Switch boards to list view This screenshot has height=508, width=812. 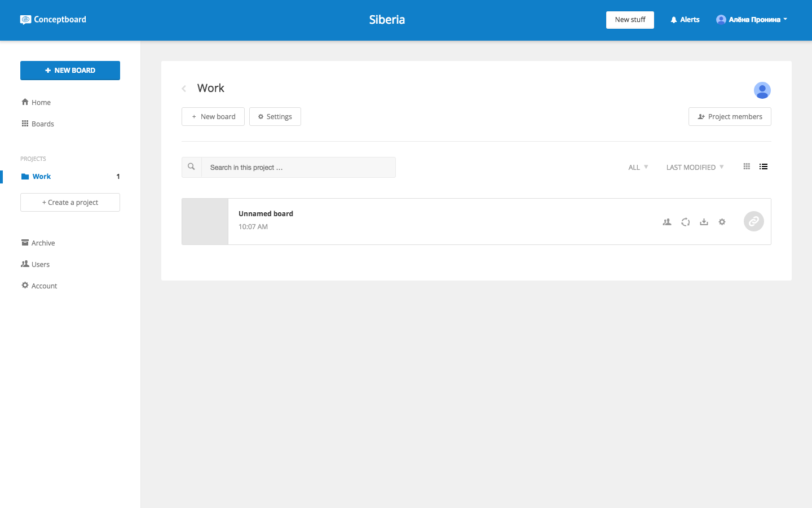click(764, 167)
